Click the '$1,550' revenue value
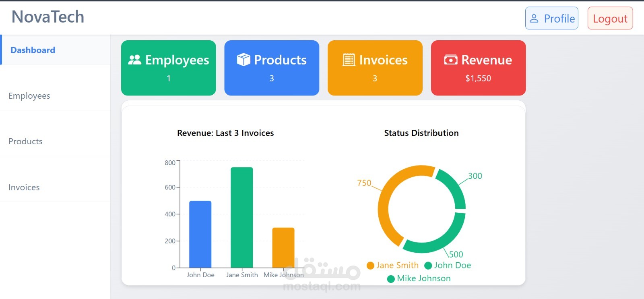The height and width of the screenshot is (299, 644). (x=478, y=78)
